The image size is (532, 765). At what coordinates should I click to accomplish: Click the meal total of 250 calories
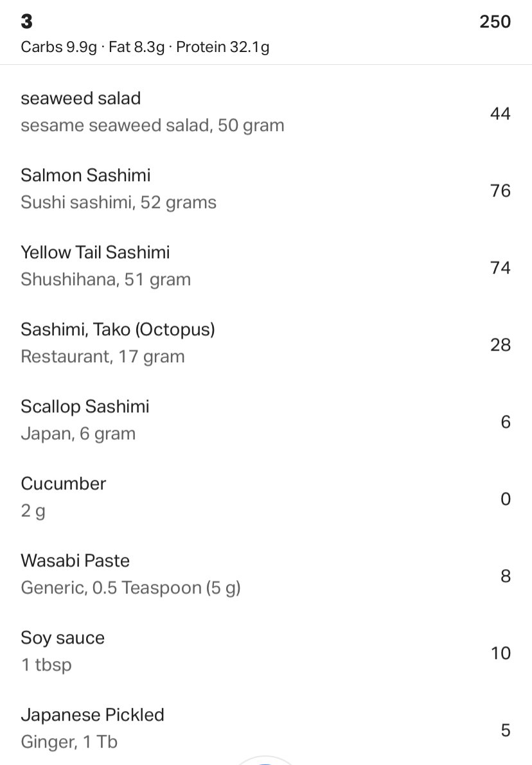pyautogui.click(x=495, y=21)
